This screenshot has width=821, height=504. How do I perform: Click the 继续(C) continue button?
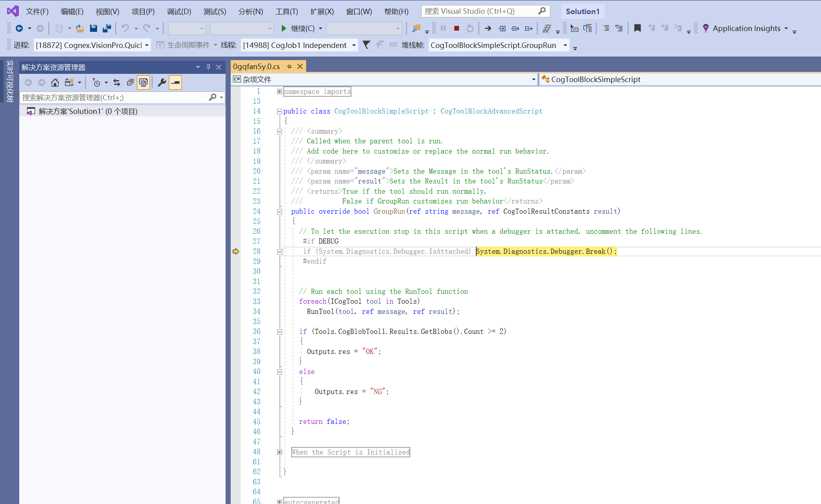pos(298,28)
